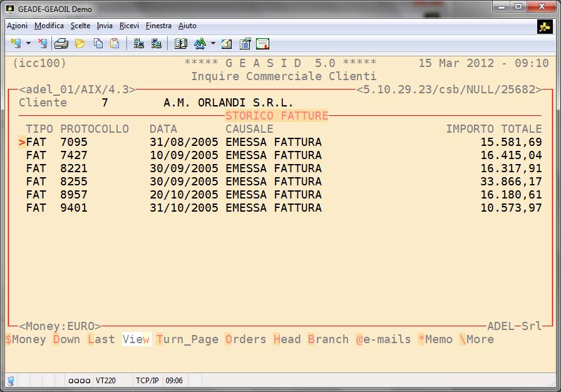Click the open folder toolbar icon
The width and height of the screenshot is (561, 392).
click(80, 43)
